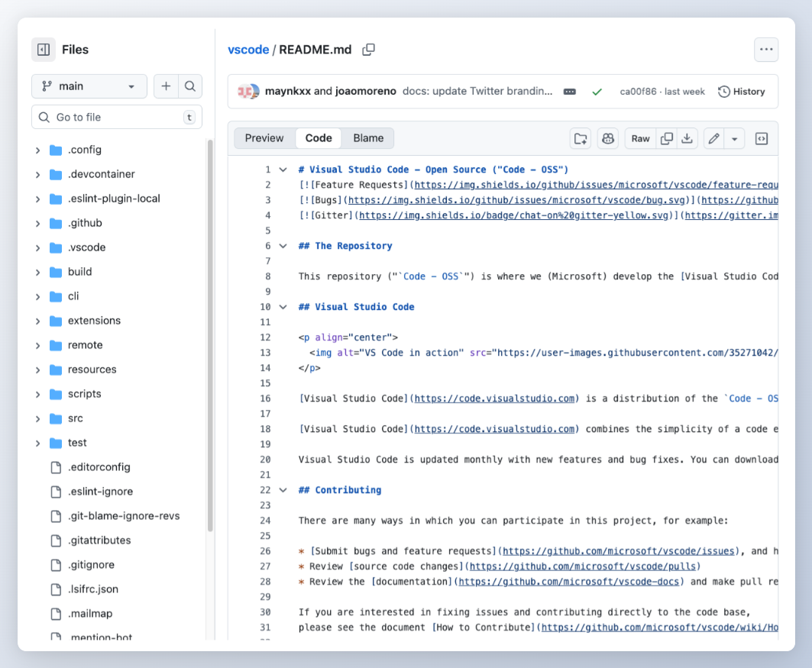View commit history with the clock icon
This screenshot has width=812, height=668.
point(740,91)
